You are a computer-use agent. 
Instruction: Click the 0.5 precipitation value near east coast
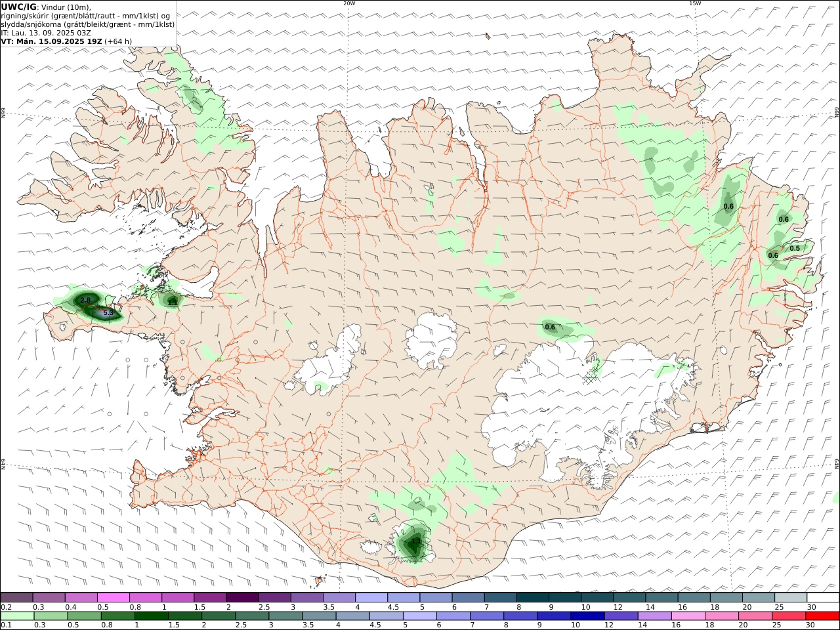pos(795,248)
